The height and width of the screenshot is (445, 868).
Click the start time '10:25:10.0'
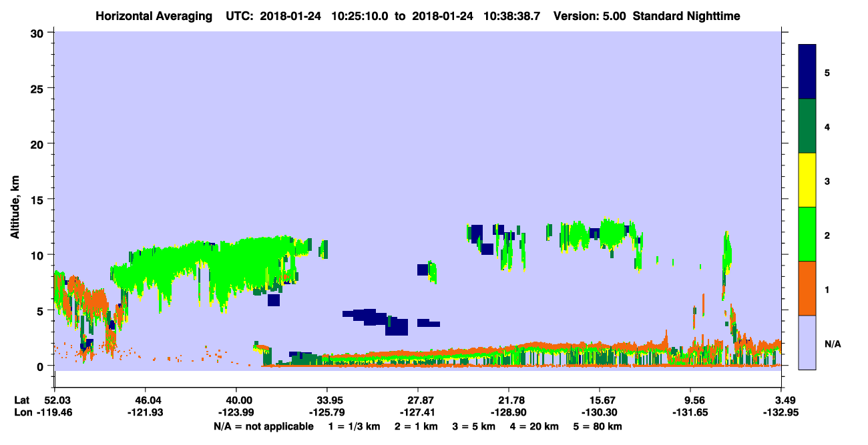coord(361,15)
